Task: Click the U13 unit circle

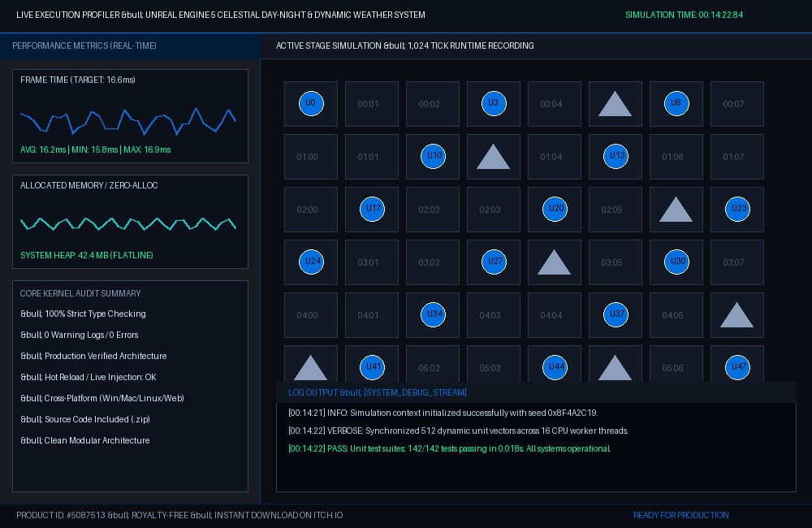Action: pyautogui.click(x=615, y=157)
